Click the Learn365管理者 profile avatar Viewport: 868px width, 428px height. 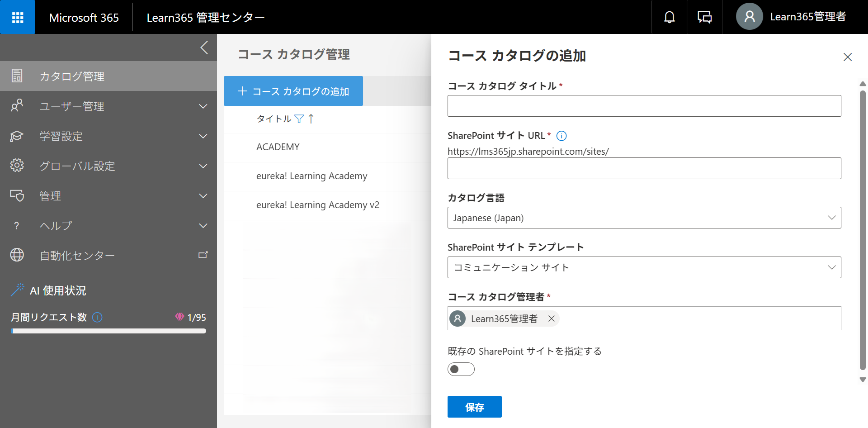pos(749,17)
